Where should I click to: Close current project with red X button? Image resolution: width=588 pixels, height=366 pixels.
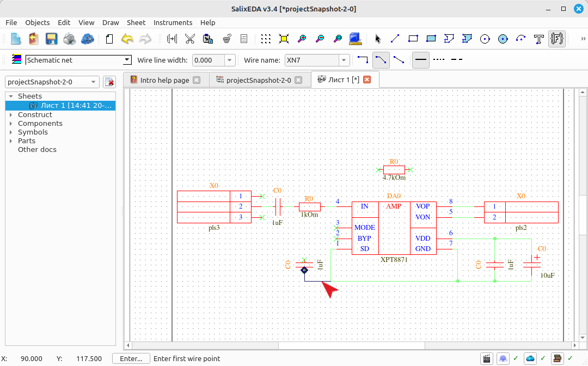point(109,82)
